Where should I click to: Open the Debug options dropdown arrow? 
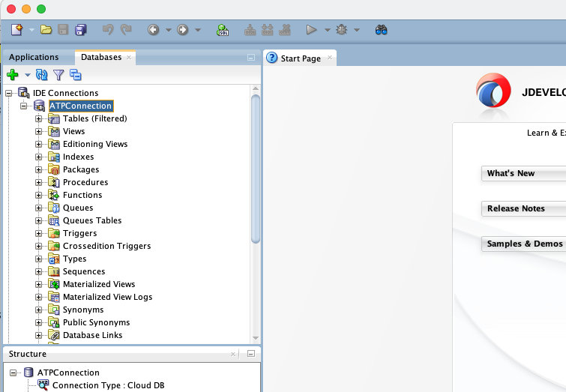click(x=357, y=30)
